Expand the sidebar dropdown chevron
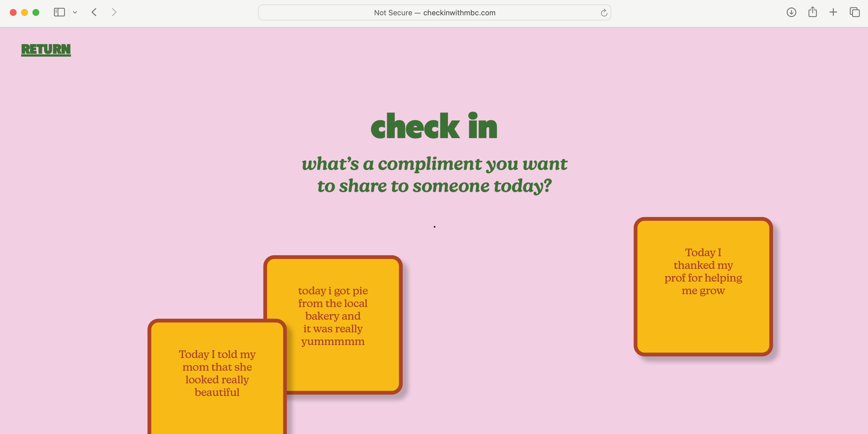 click(x=75, y=12)
